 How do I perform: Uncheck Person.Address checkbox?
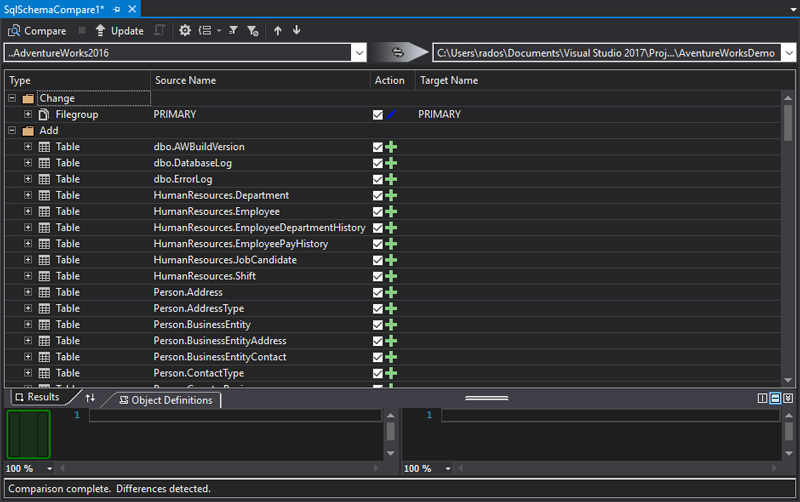coord(378,292)
